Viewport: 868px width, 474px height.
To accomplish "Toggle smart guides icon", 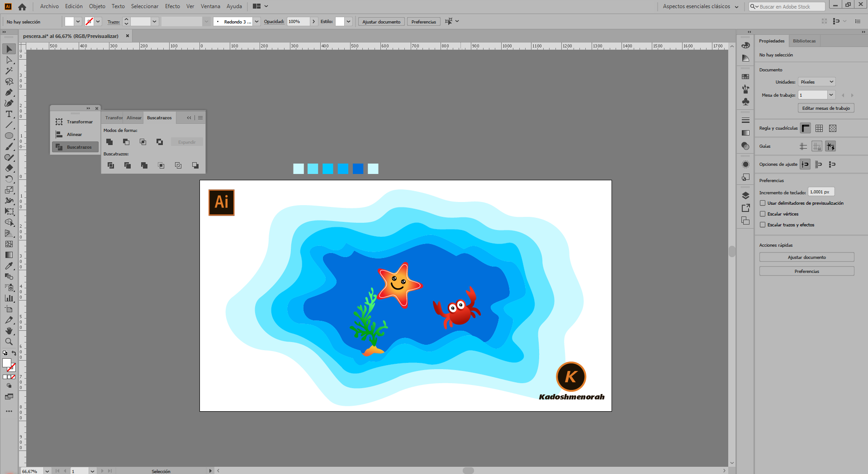I will pyautogui.click(x=830, y=146).
